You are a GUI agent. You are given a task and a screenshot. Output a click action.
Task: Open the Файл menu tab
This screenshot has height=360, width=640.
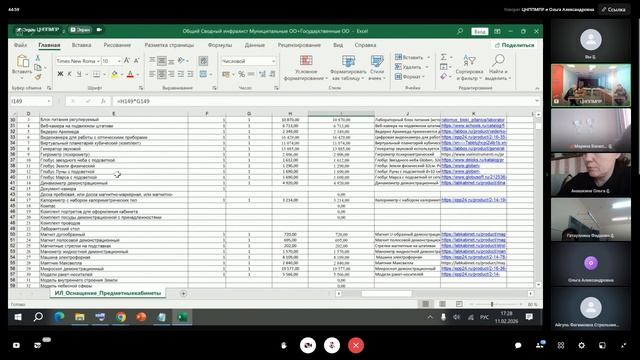coord(20,45)
